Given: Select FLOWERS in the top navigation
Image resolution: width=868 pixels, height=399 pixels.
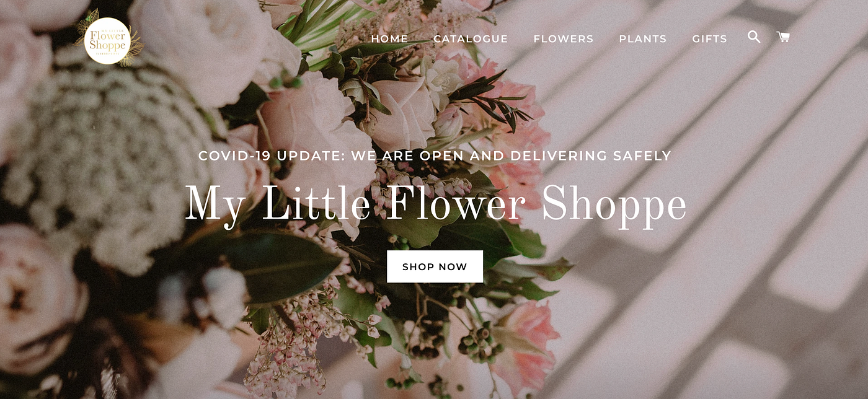Looking at the screenshot, I should [564, 39].
